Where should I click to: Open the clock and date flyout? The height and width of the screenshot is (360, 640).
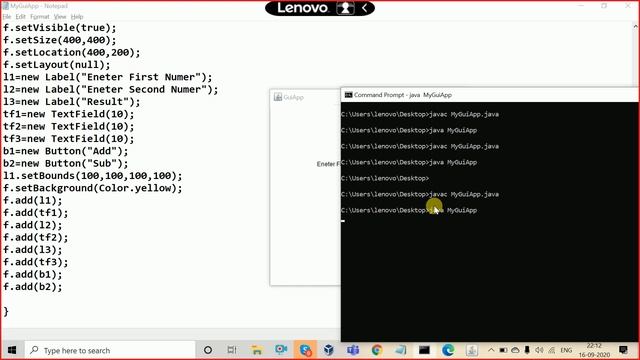(x=594, y=350)
